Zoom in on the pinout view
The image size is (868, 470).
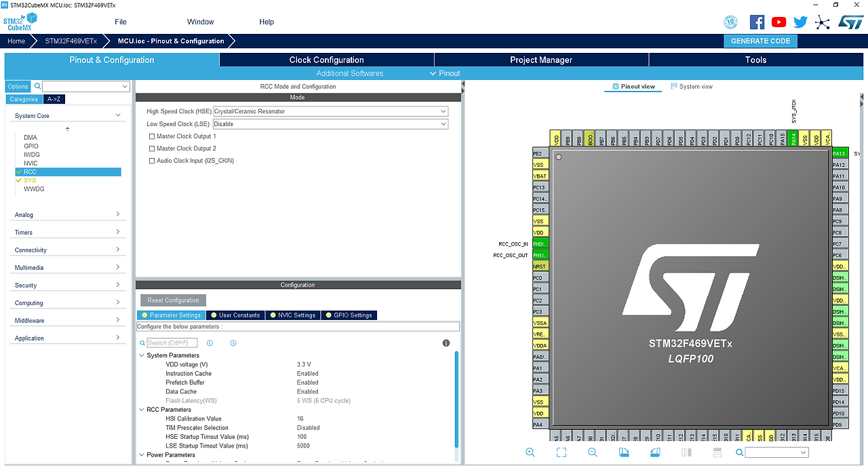click(x=530, y=452)
